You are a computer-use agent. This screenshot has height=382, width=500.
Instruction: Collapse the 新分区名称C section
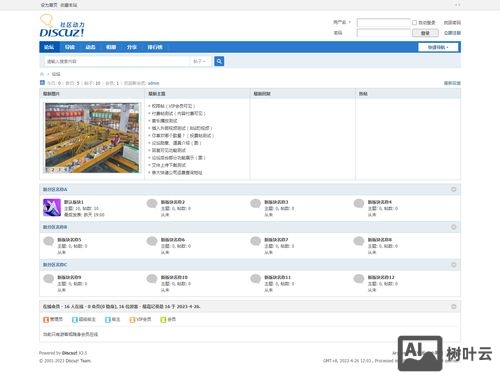[x=454, y=265]
